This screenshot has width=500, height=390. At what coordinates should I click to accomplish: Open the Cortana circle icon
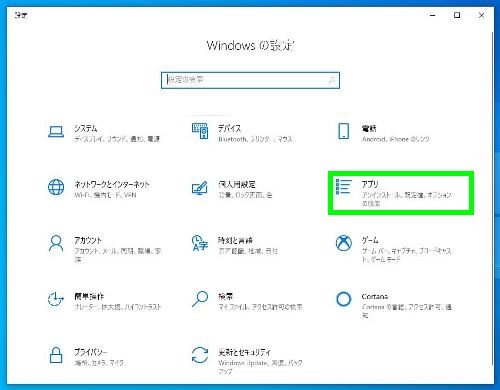[x=344, y=299]
